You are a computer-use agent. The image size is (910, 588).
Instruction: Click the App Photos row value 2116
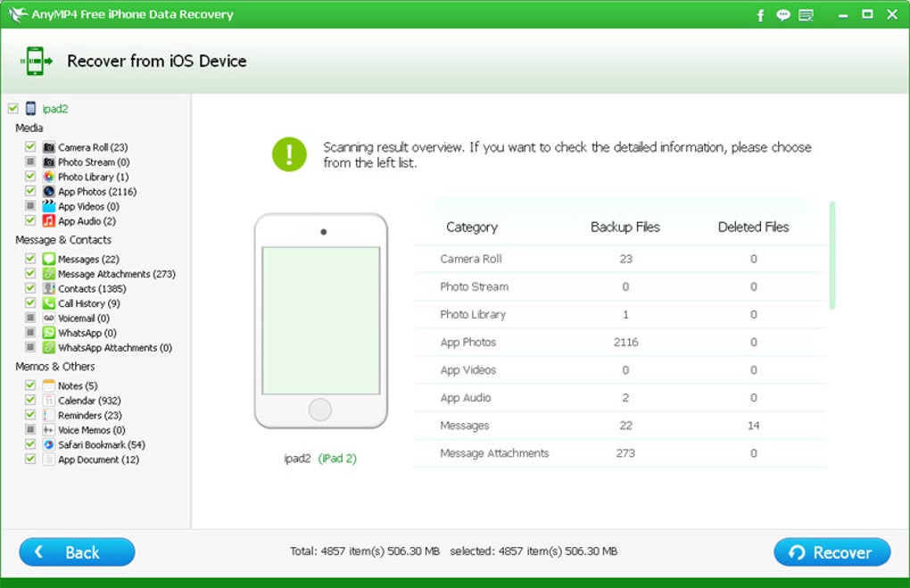[625, 342]
